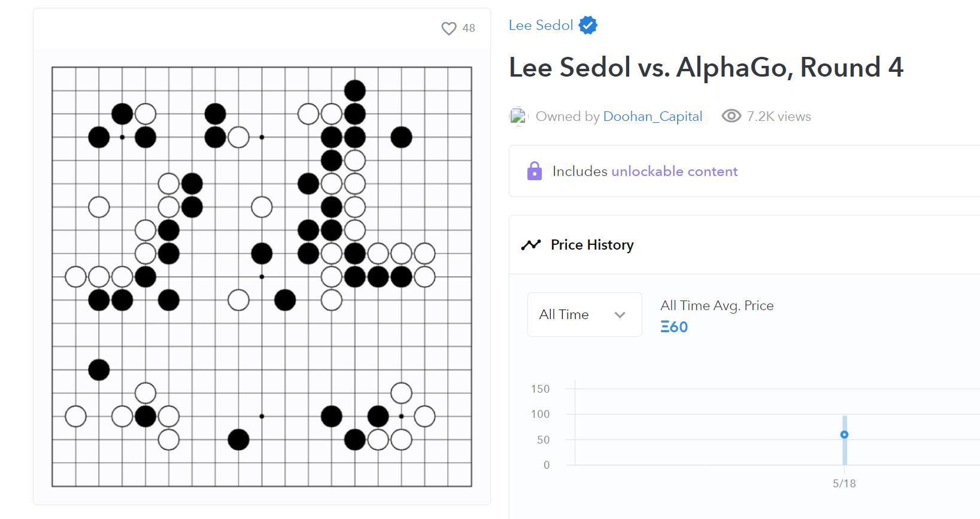
Task: Click the eye icon beside the view count
Action: (731, 116)
